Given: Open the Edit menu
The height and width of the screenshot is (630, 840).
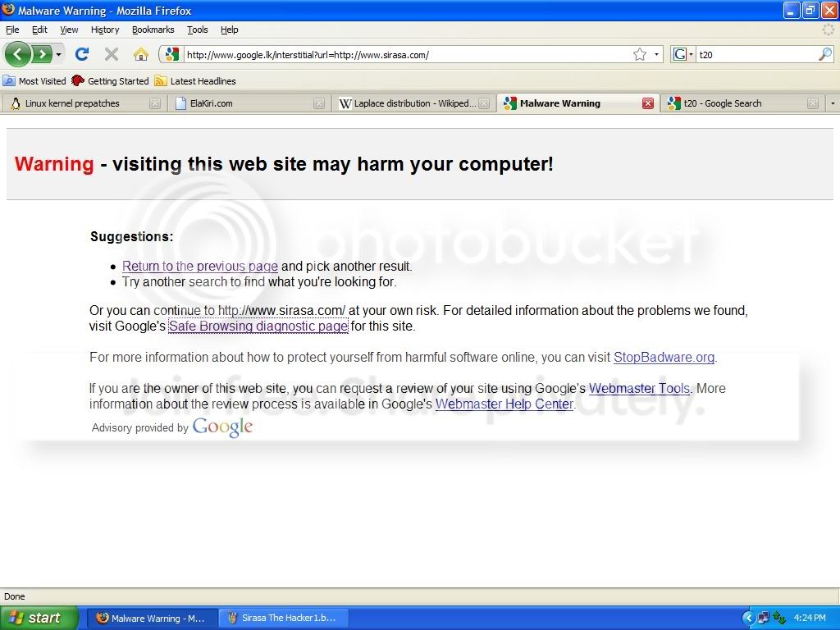Looking at the screenshot, I should tap(39, 30).
